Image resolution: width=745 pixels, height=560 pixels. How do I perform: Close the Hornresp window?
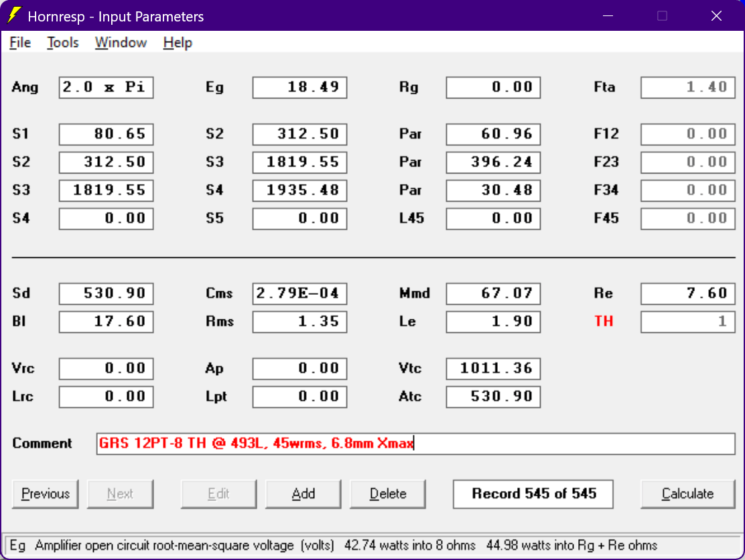click(x=716, y=15)
